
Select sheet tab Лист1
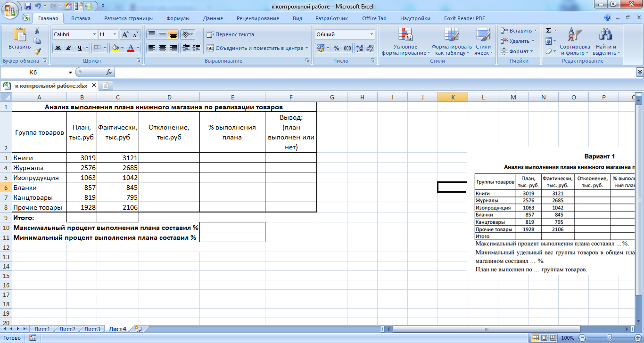coord(41,329)
